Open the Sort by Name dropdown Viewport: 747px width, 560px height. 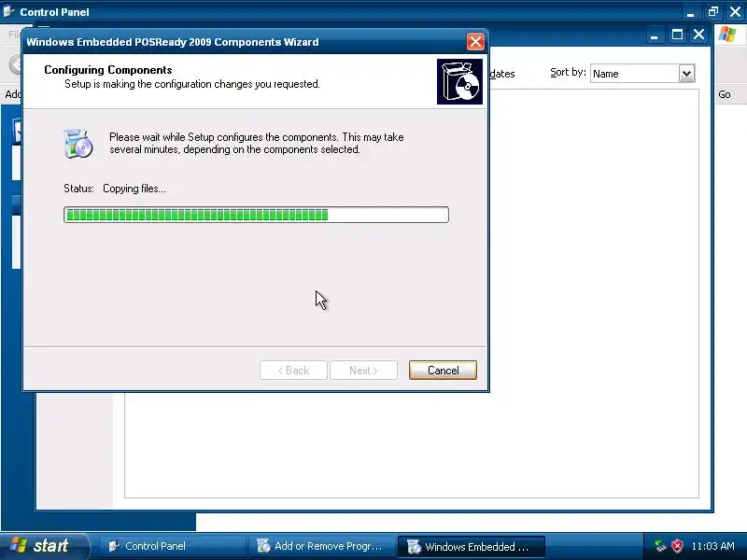[686, 74]
